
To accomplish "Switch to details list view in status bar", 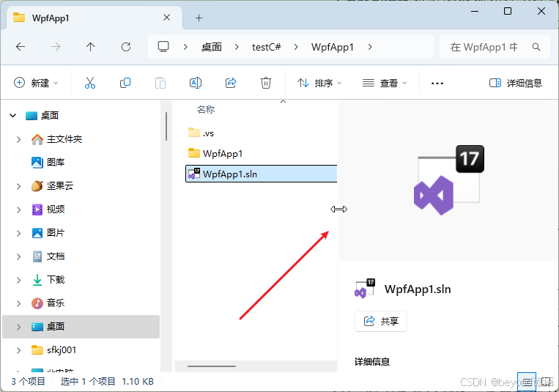I will (527, 382).
